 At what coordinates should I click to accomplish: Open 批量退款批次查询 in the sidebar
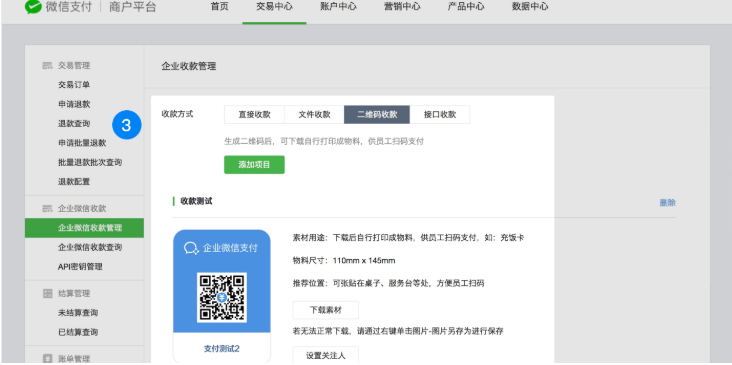pyautogui.click(x=90, y=162)
